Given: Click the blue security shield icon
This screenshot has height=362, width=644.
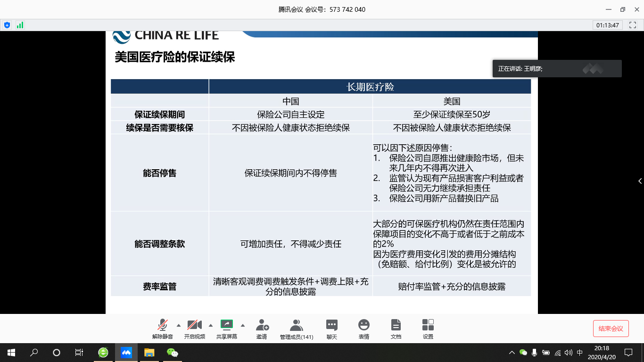Looking at the screenshot, I should pos(7,25).
